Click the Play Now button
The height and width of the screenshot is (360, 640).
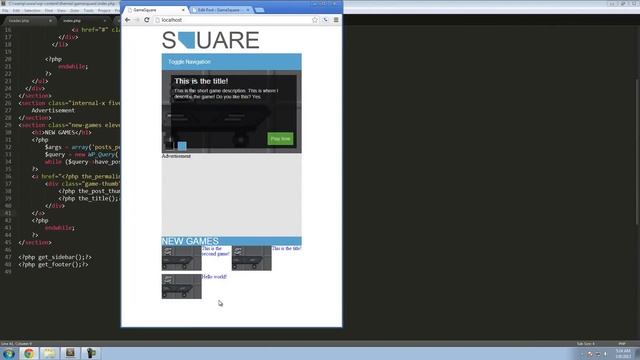coord(280,139)
